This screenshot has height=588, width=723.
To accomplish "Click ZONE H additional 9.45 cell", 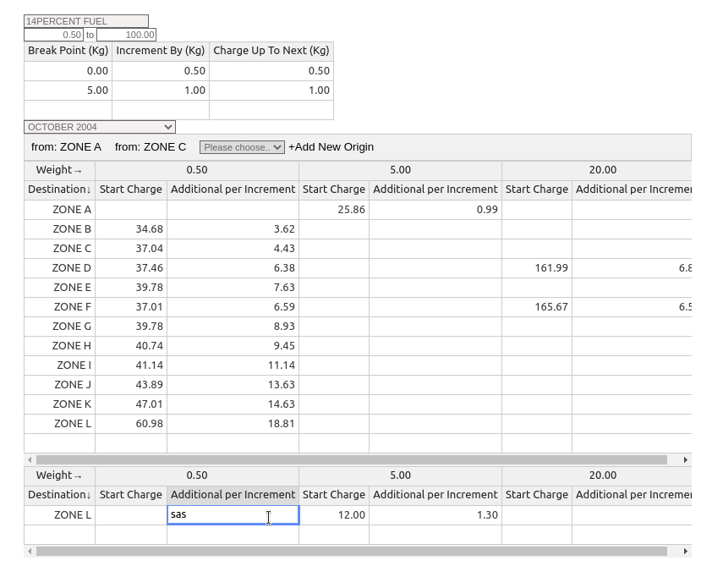I will point(233,346).
